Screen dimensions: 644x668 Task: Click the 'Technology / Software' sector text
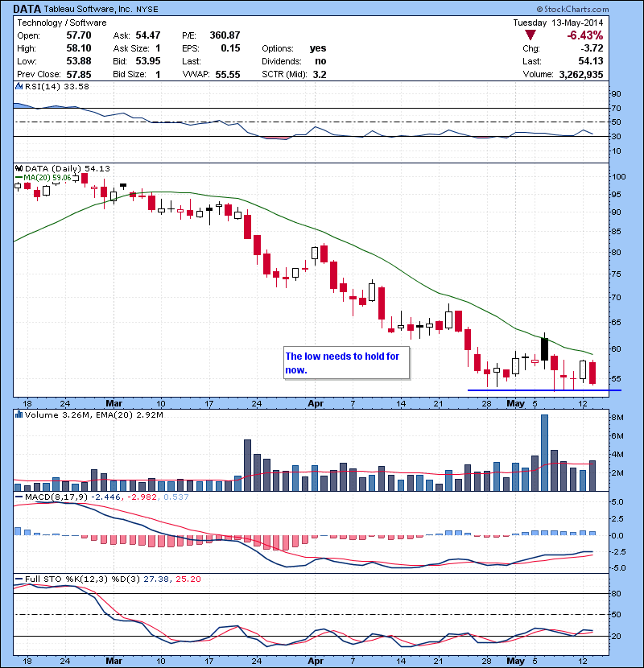pos(62,23)
